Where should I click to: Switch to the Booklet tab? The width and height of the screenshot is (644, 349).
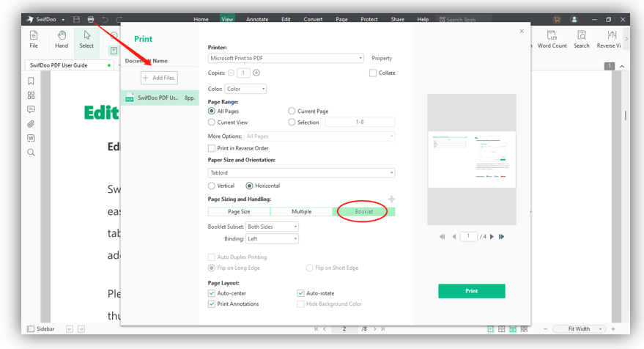coord(364,212)
